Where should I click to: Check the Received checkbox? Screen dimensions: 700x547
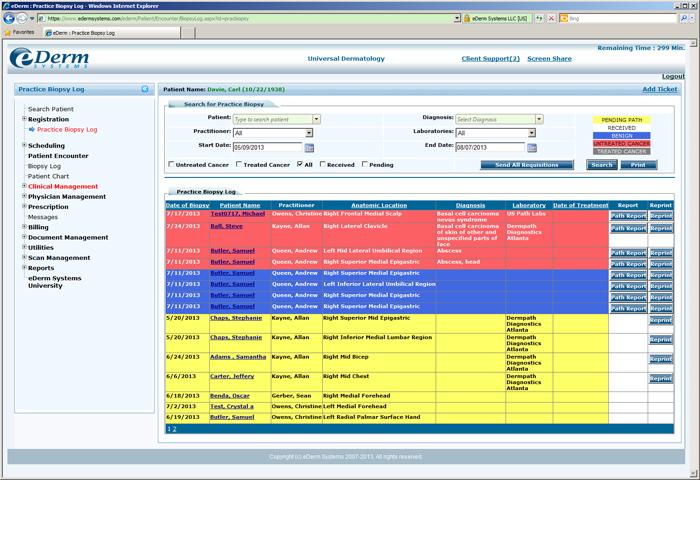click(x=323, y=164)
